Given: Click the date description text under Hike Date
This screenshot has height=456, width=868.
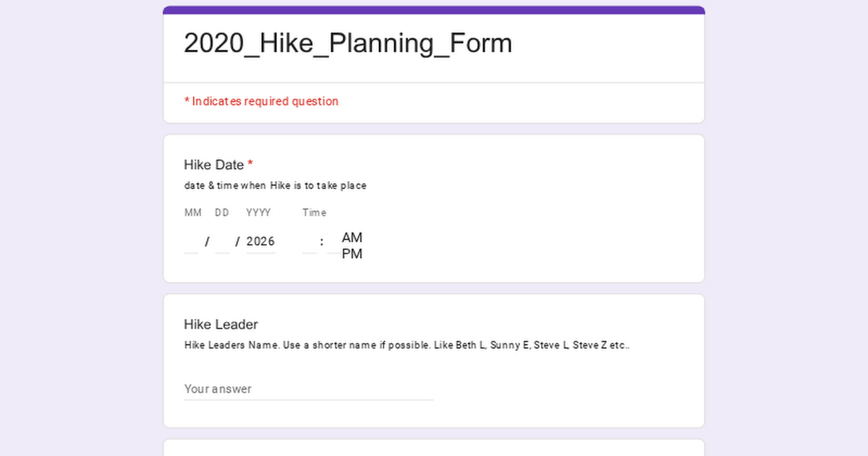Looking at the screenshot, I should (275, 185).
